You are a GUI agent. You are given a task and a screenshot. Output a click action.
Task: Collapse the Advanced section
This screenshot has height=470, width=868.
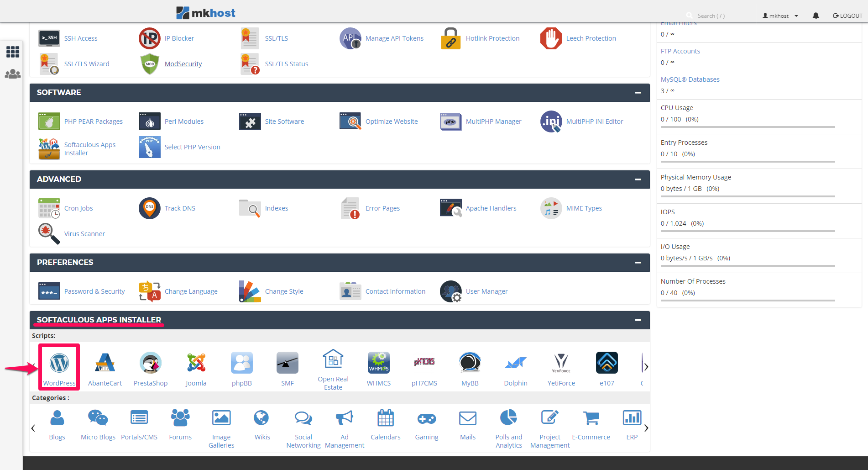pyautogui.click(x=638, y=180)
